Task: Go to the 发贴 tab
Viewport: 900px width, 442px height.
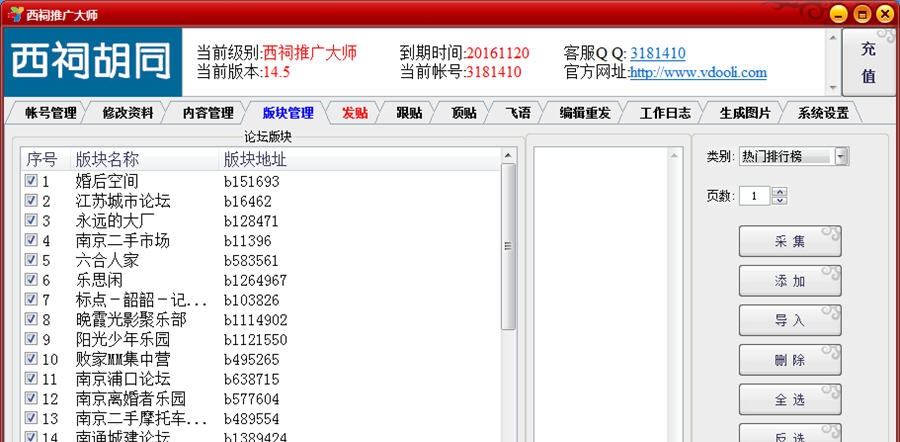Action: 355,113
